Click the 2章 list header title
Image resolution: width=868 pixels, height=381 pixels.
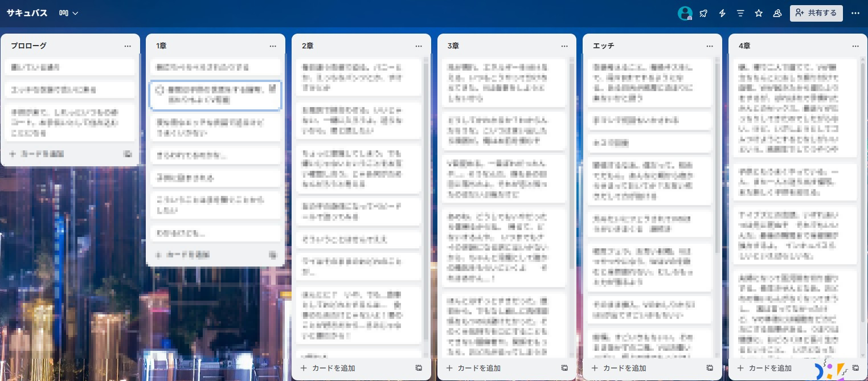[x=308, y=46]
